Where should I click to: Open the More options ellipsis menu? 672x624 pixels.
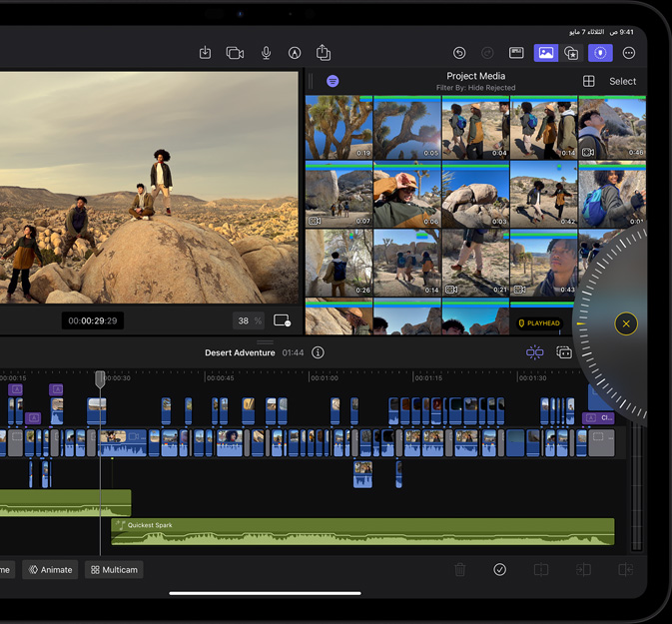(628, 53)
